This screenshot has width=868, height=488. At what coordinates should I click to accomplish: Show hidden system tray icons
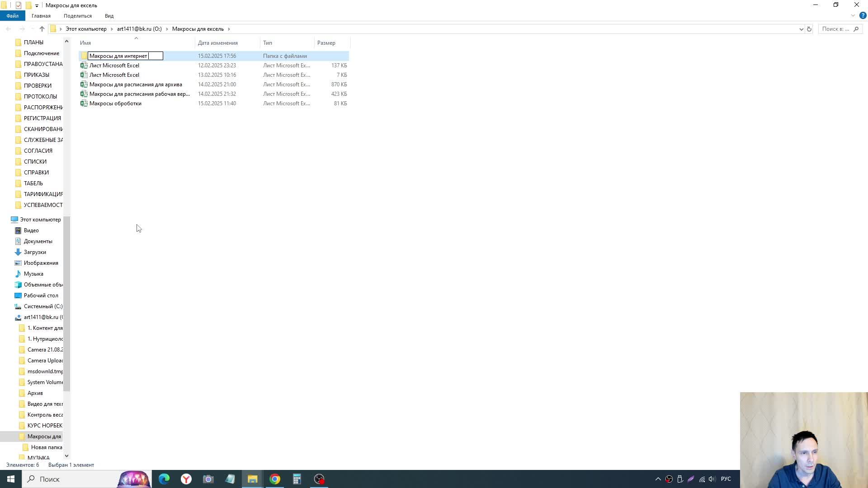(658, 479)
